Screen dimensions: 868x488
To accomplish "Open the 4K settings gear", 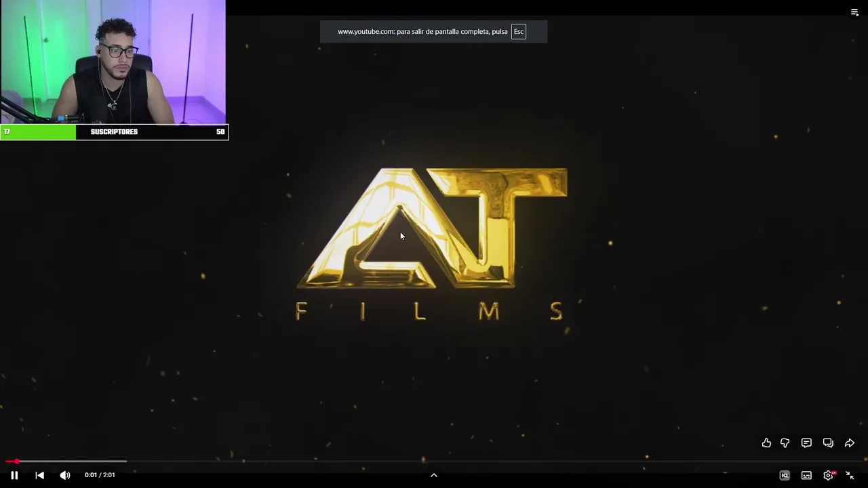I will pos(829,475).
